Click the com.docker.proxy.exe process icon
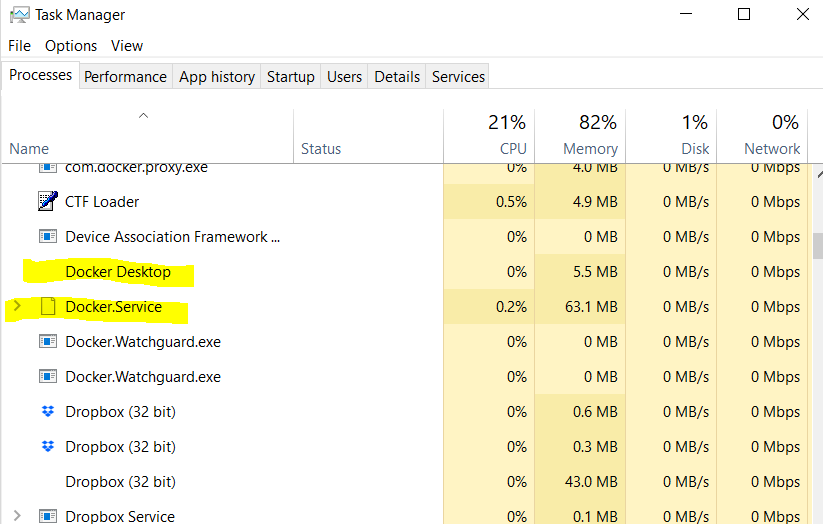Screen dimensions: 823x524 pyautogui.click(x=48, y=168)
